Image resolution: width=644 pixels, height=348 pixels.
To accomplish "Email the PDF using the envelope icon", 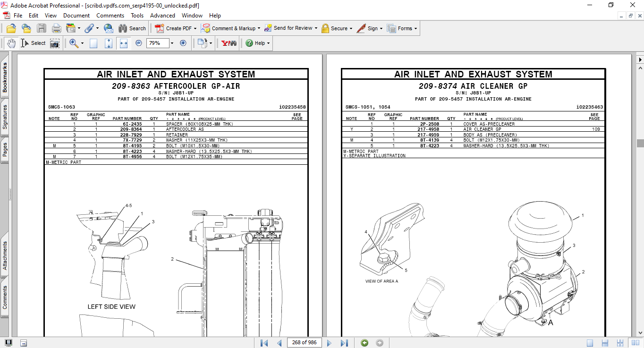I will coord(108,28).
